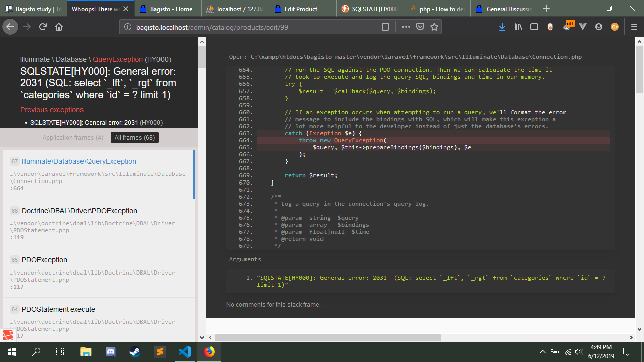Show hidden system tray icons

[x=542, y=352]
